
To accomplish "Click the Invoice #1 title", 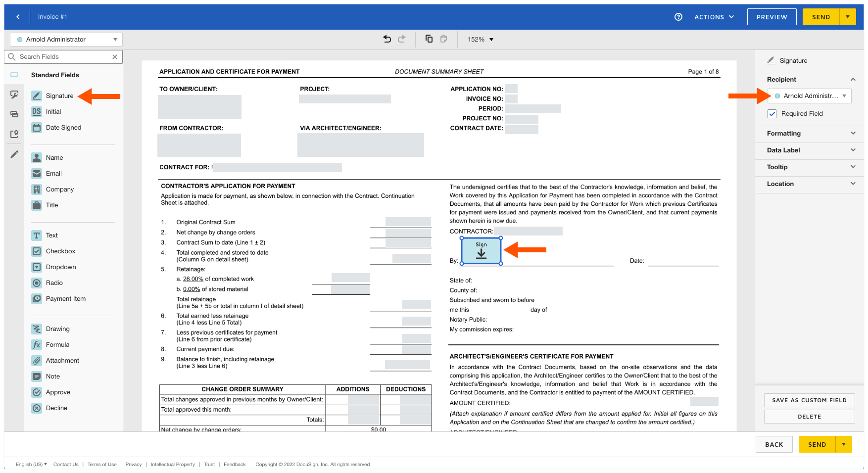I will pos(52,17).
